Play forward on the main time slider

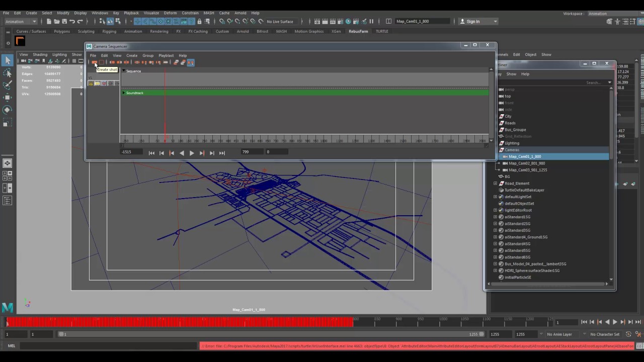coord(615,322)
